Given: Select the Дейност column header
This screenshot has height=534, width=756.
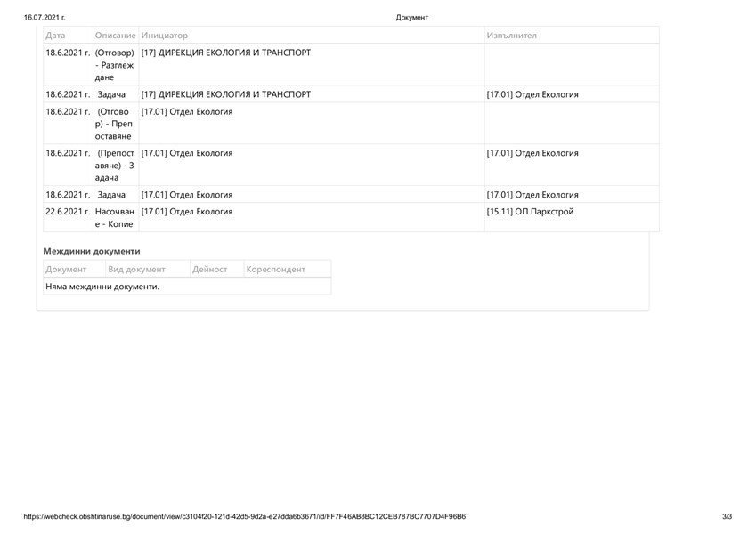Looking at the screenshot, I should click(x=210, y=269).
